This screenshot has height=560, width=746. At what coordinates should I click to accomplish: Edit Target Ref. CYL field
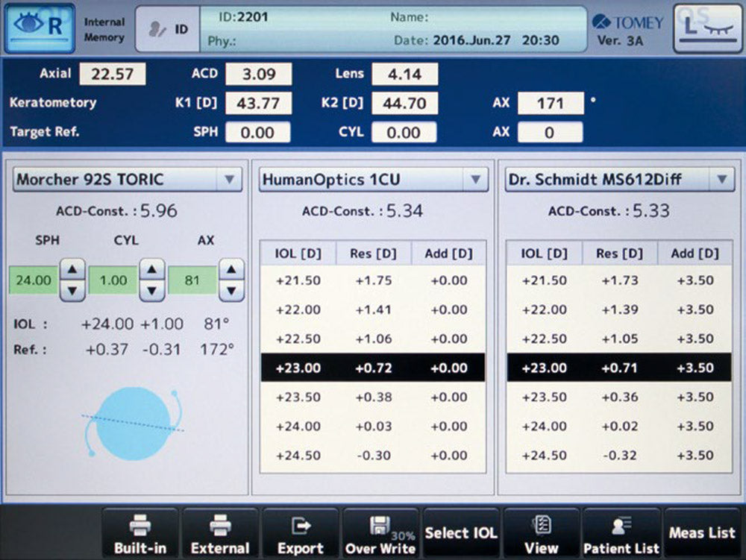pos(404,132)
